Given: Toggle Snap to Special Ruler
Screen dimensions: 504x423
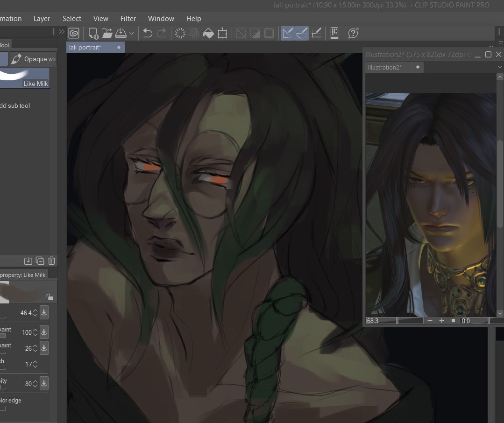Looking at the screenshot, I should coord(302,33).
